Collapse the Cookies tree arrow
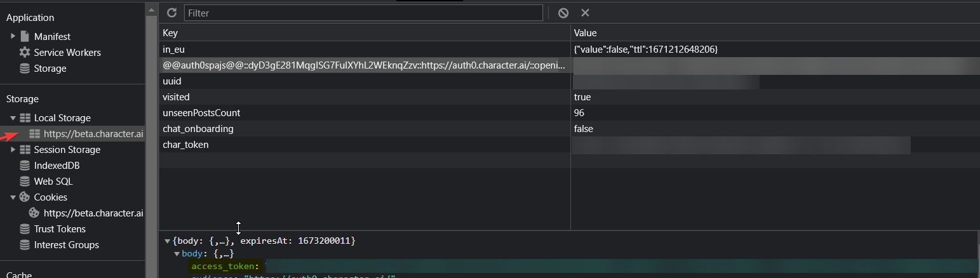 13,197
